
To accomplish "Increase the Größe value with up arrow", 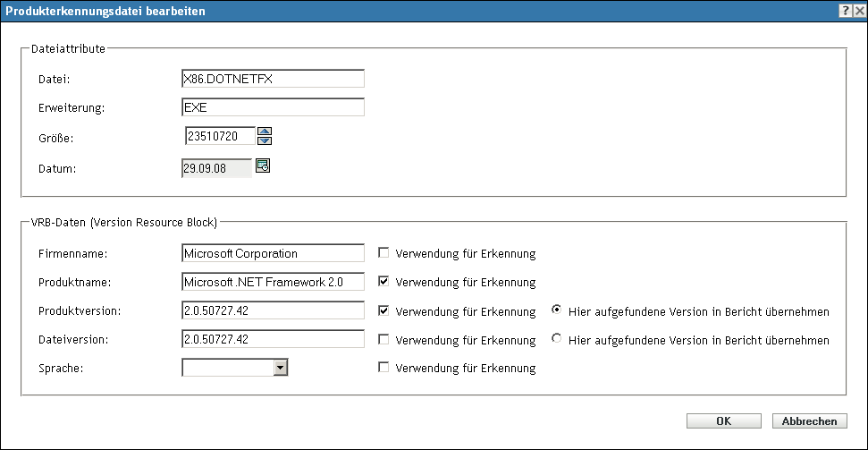I will [264, 132].
